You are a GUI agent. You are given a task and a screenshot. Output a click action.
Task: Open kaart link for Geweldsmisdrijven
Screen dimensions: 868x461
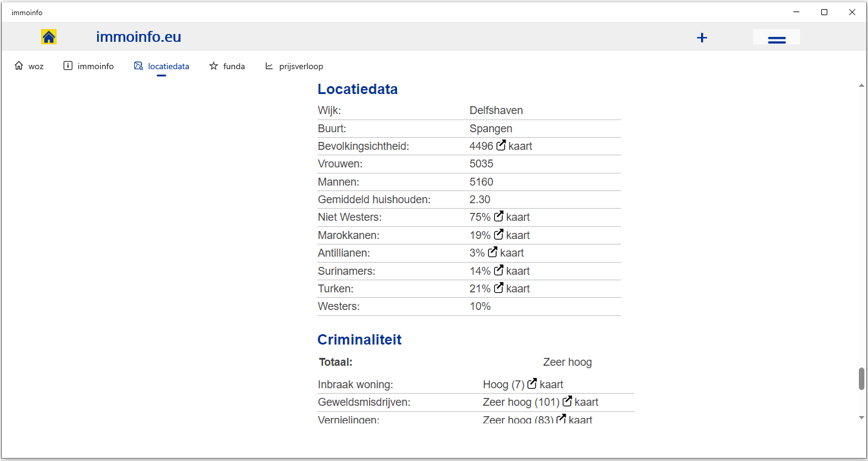[x=586, y=402]
